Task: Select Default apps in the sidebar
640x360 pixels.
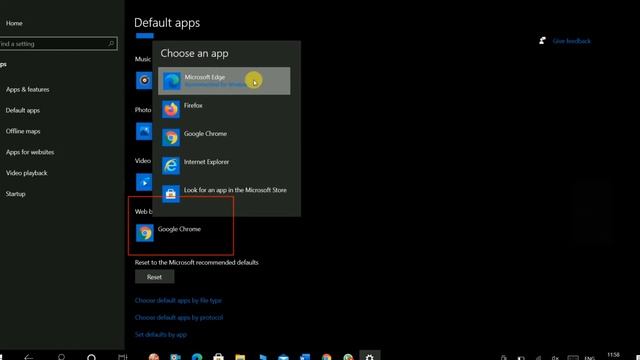Action: point(22,110)
